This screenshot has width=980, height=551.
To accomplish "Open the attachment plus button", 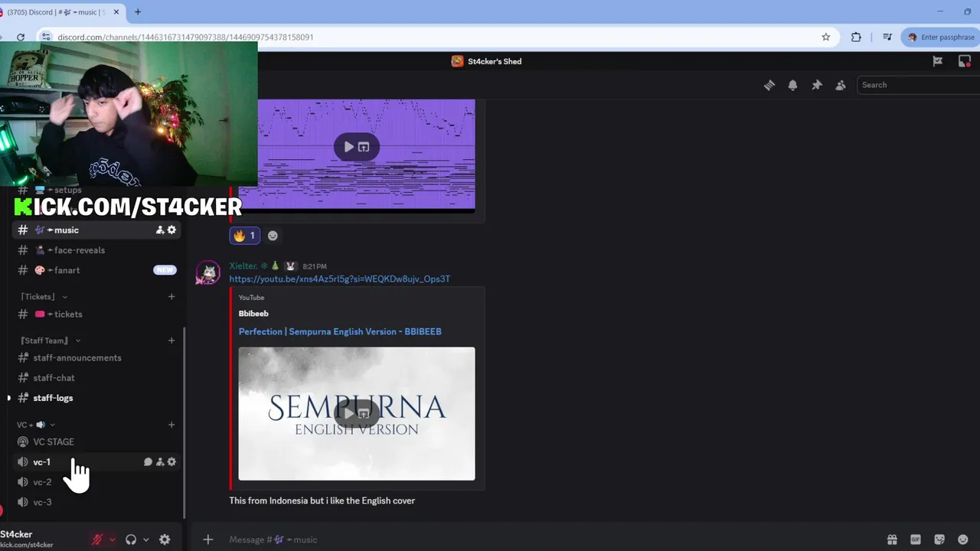I will coord(207,540).
